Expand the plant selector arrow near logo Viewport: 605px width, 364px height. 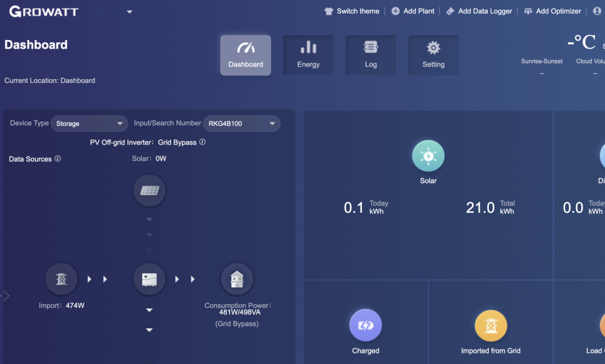pyautogui.click(x=129, y=11)
